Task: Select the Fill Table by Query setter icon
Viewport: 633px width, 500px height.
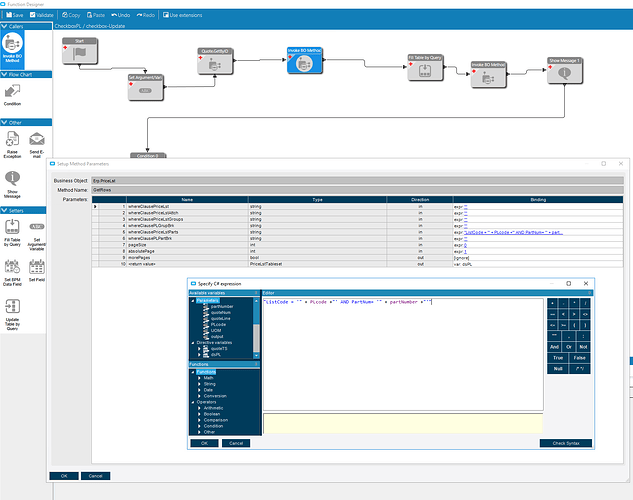Action: (12, 232)
